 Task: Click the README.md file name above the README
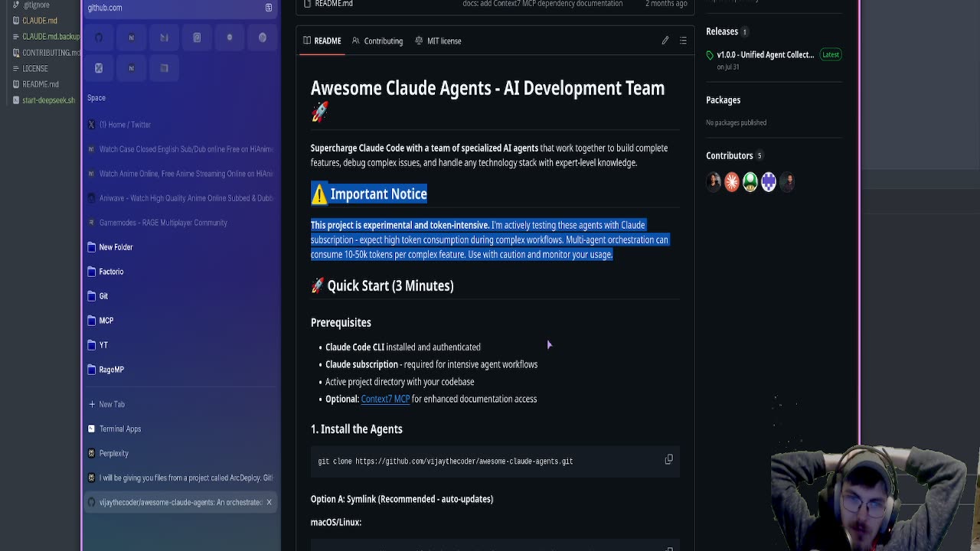pyautogui.click(x=334, y=4)
